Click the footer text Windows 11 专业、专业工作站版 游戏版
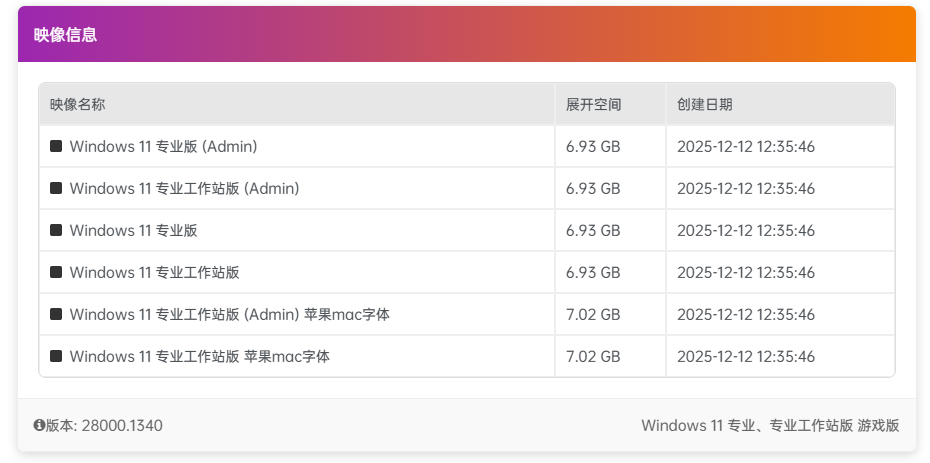The width and height of the screenshot is (930, 463). pyautogui.click(x=770, y=426)
